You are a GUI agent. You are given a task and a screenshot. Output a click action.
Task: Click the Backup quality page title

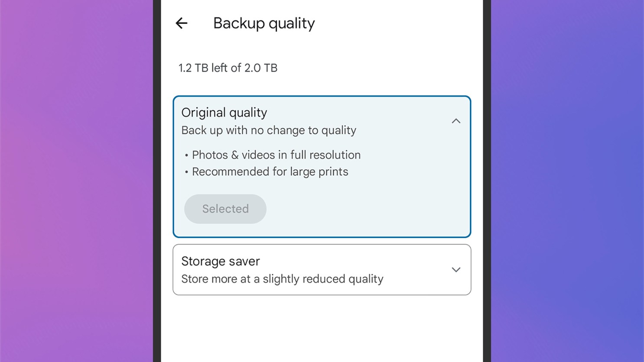[264, 23]
